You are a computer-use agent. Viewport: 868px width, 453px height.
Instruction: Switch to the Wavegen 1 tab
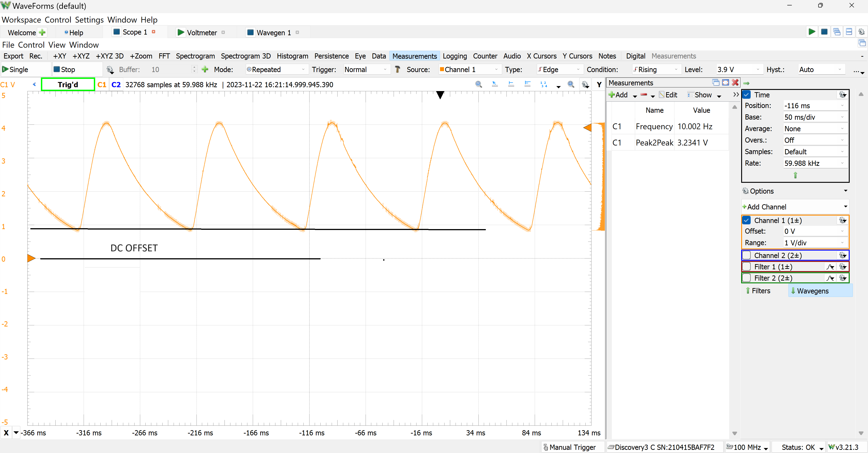[x=273, y=32]
